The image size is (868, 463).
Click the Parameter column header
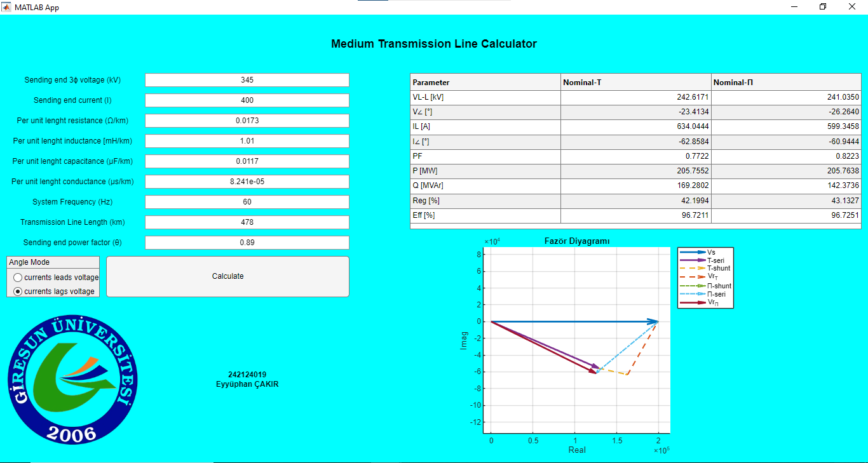485,83
